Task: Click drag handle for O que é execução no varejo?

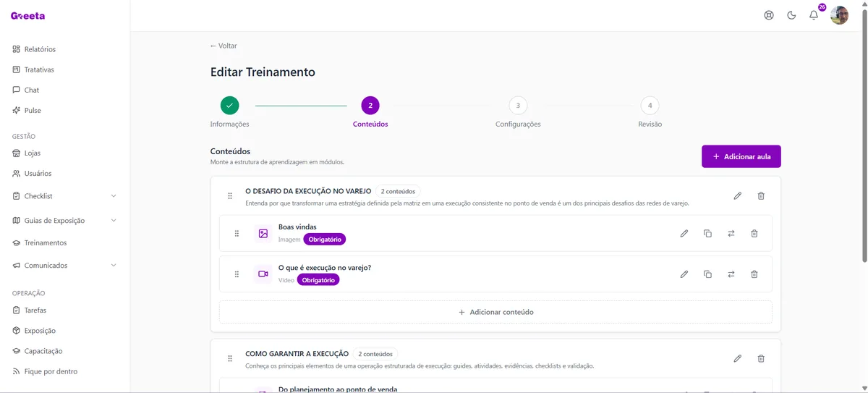Action: click(237, 274)
